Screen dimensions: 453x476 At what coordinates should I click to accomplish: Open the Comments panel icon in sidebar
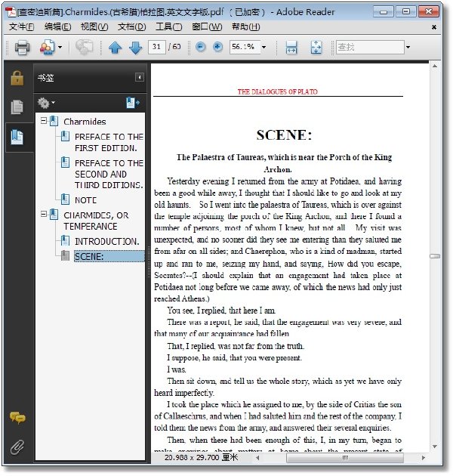(17, 418)
